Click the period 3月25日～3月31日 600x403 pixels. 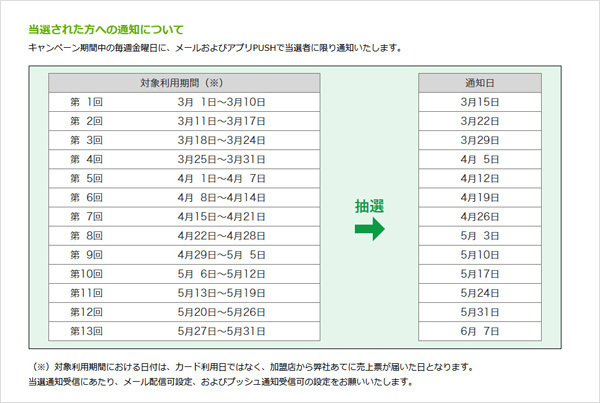pyautogui.click(x=222, y=159)
